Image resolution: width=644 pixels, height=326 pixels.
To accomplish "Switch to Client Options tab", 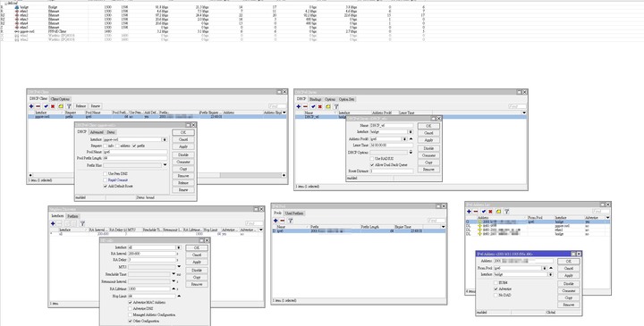I will click(61, 99).
